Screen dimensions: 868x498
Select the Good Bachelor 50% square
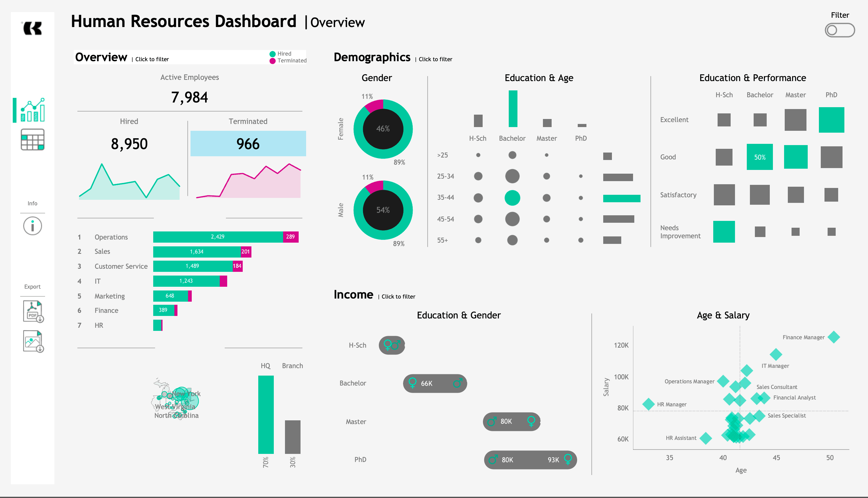click(x=760, y=157)
